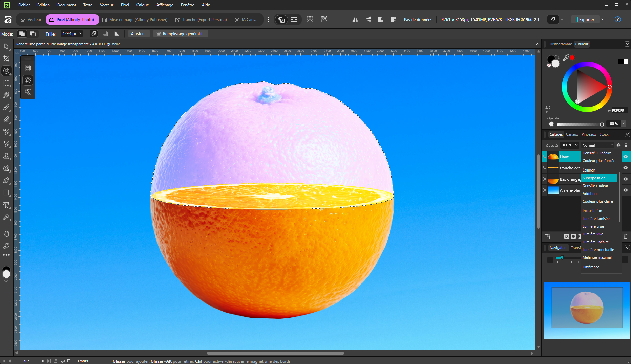Click the flip horizontal icon in toolbar

(x=355, y=20)
